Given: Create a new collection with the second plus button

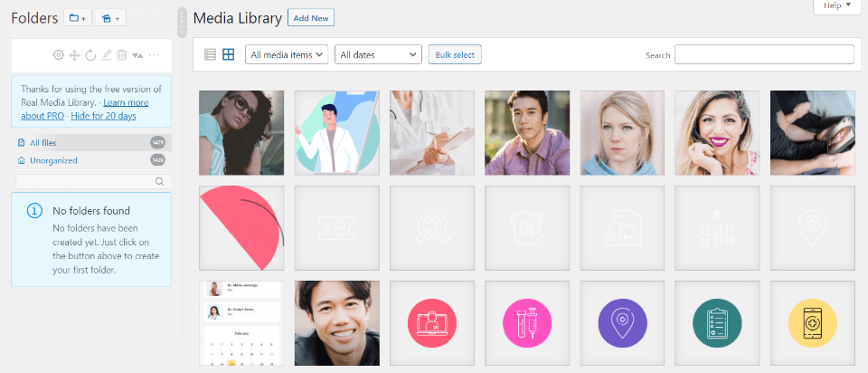Looking at the screenshot, I should [110, 18].
